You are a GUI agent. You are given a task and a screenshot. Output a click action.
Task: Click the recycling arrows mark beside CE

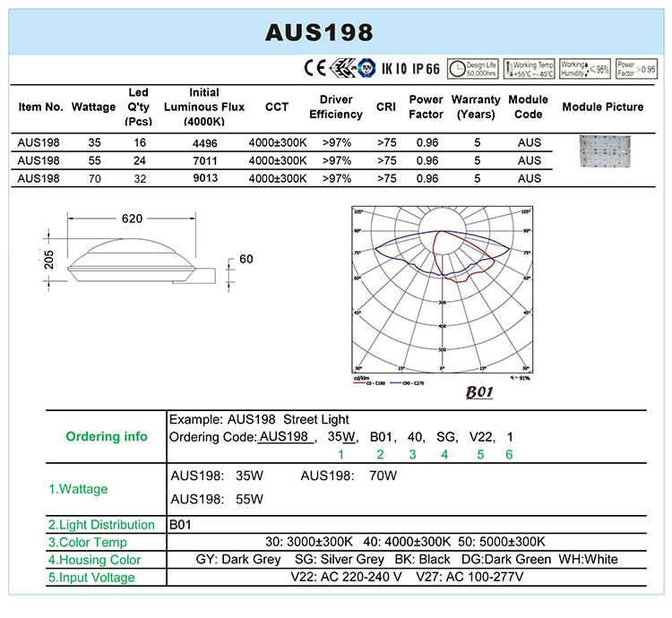tap(342, 68)
